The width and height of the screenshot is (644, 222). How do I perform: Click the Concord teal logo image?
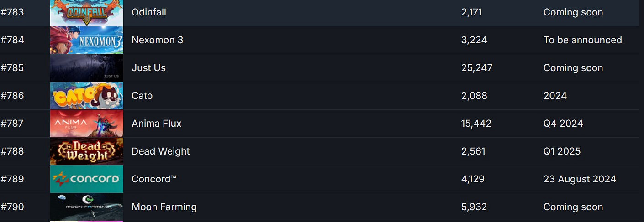(x=87, y=179)
